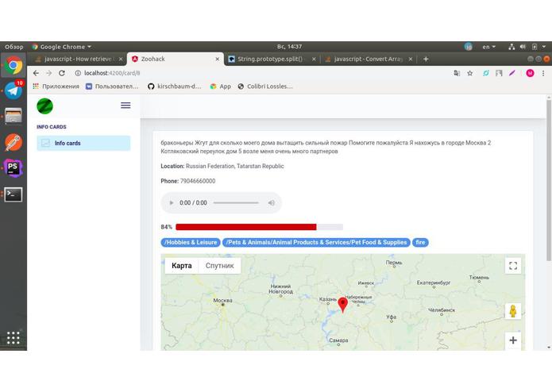
Task: Switch to the javascript - How retrieve tab
Action: pyautogui.click(x=78, y=59)
